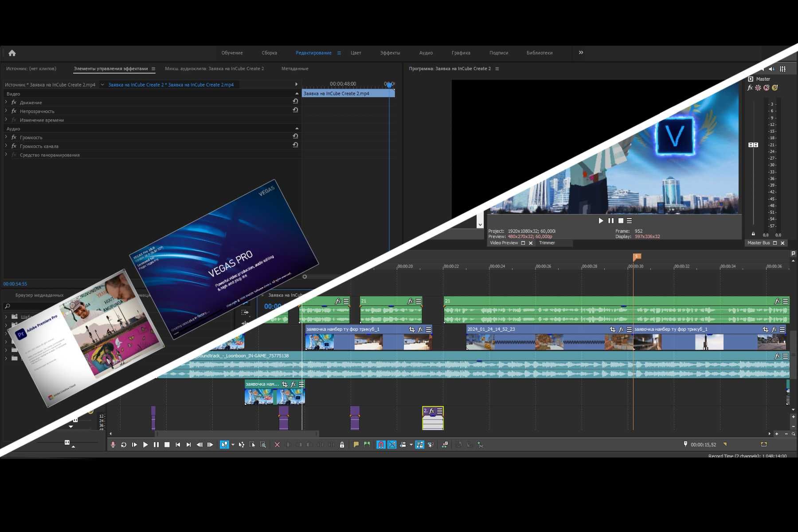Collapse the Аудио effects section

click(x=297, y=129)
